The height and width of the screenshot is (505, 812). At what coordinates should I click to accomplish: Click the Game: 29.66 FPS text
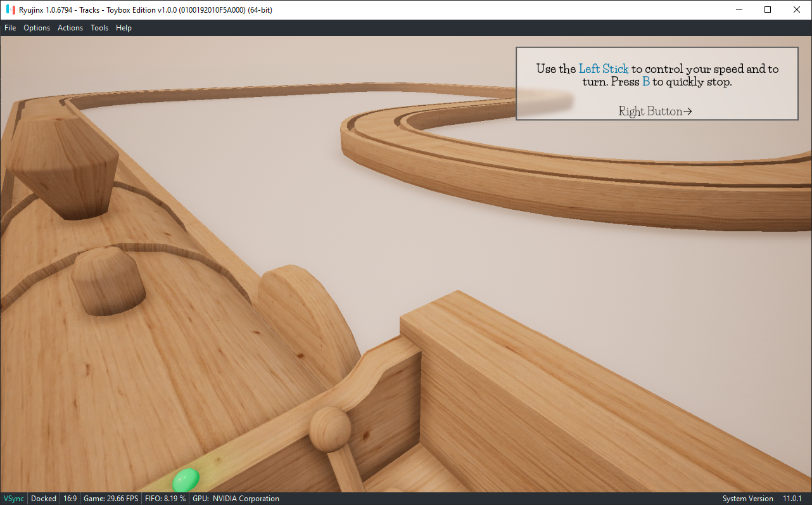(x=111, y=499)
